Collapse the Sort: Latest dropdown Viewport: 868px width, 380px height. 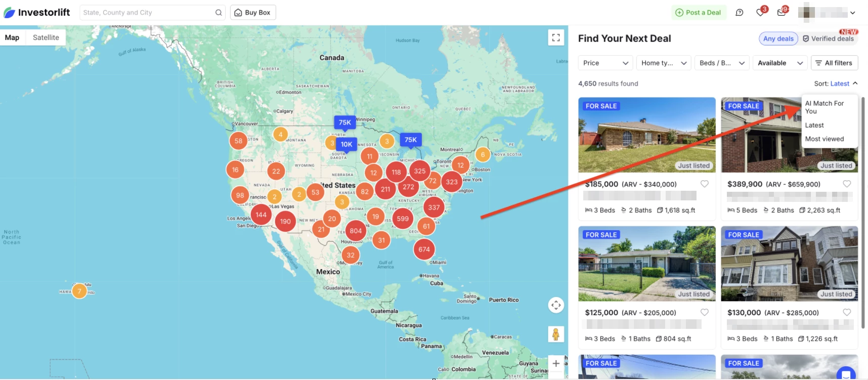836,83
